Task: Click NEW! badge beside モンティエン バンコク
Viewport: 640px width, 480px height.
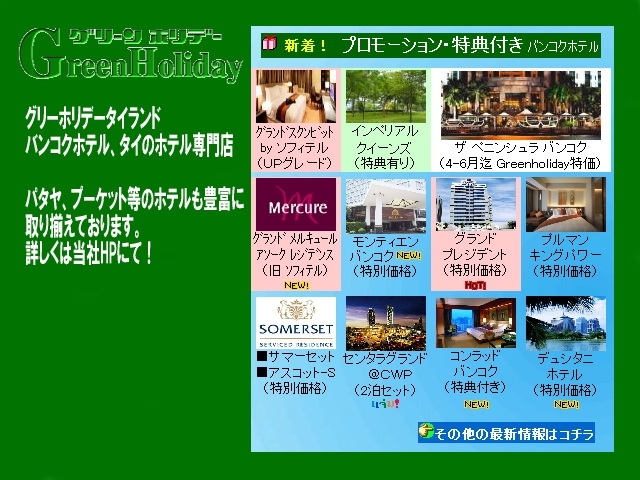Action: tap(409, 255)
